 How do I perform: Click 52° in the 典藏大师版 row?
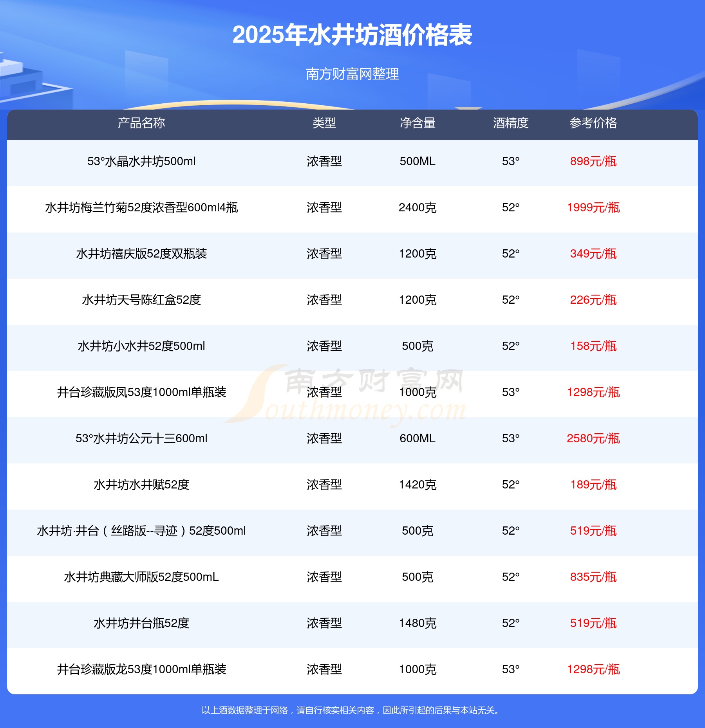coord(511,577)
